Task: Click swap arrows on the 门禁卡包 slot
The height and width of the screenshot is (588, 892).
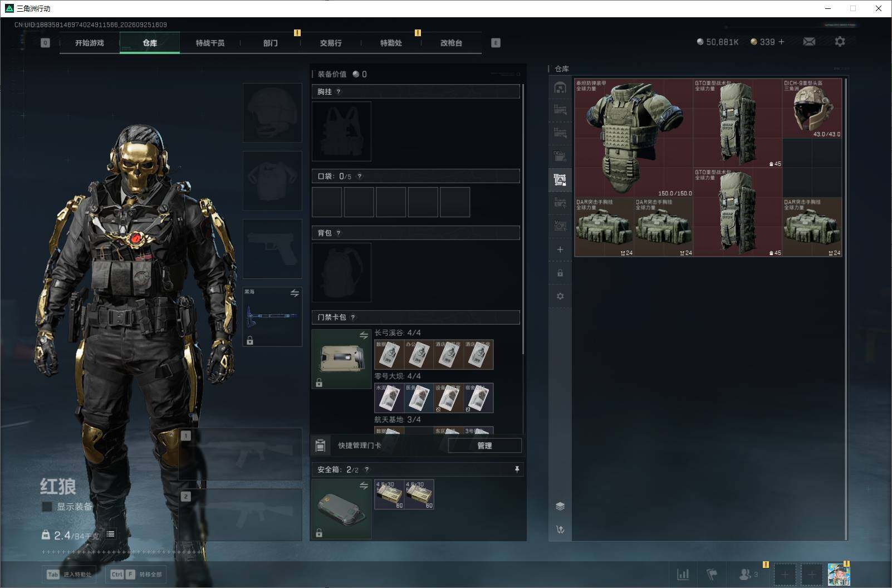Action: click(364, 335)
